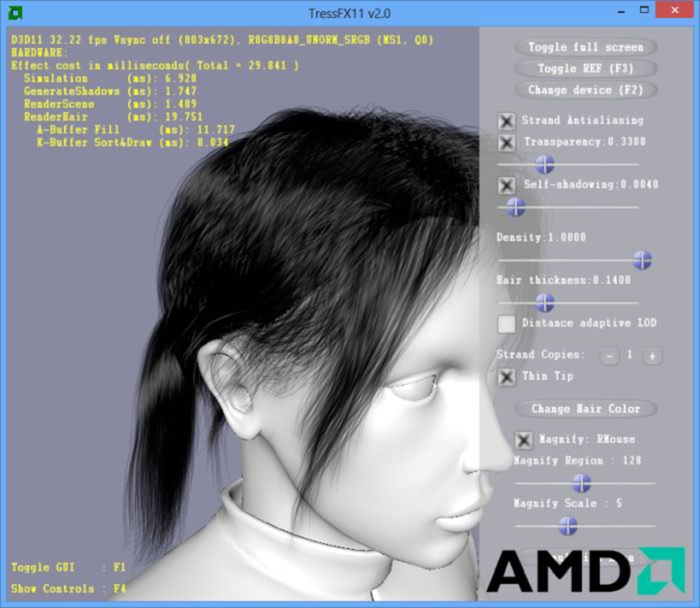This screenshot has width=700, height=608.
Task: Click the Magnify Region slider handle
Action: pos(582,483)
